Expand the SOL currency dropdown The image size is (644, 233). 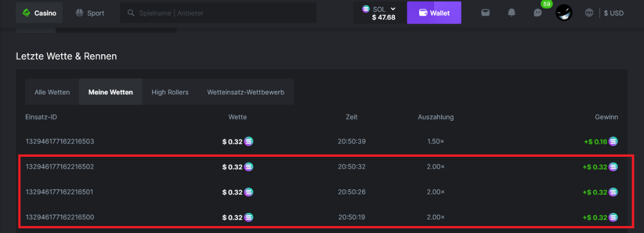393,9
